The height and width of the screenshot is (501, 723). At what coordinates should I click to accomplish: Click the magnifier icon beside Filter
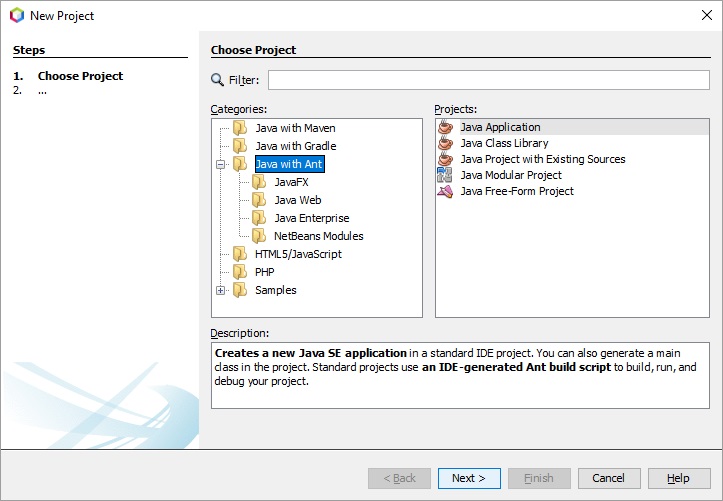(x=217, y=80)
